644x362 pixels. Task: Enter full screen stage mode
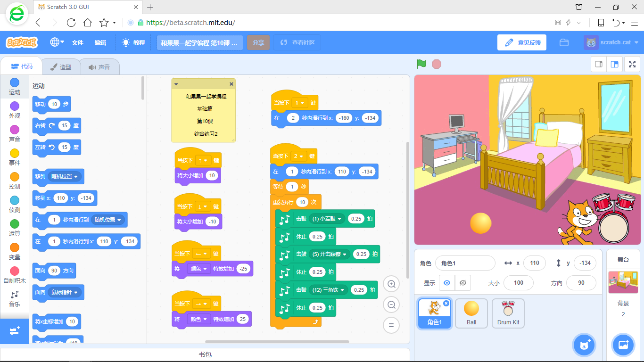[x=632, y=64]
